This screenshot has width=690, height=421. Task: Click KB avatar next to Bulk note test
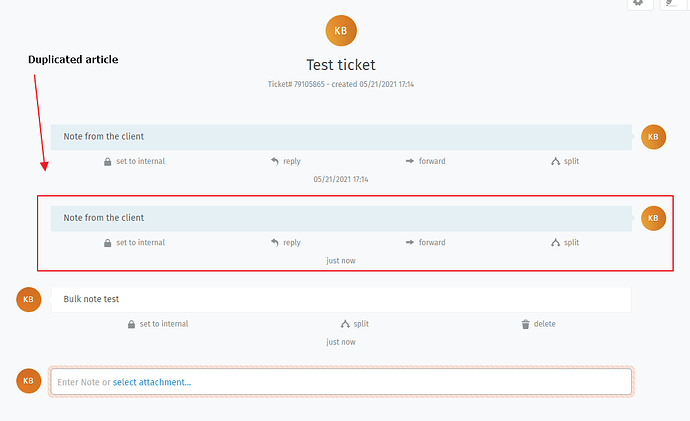point(29,300)
